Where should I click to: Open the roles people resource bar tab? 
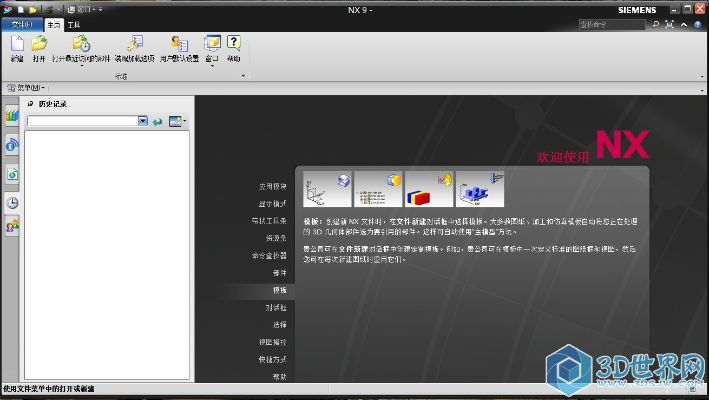pyautogui.click(x=12, y=225)
